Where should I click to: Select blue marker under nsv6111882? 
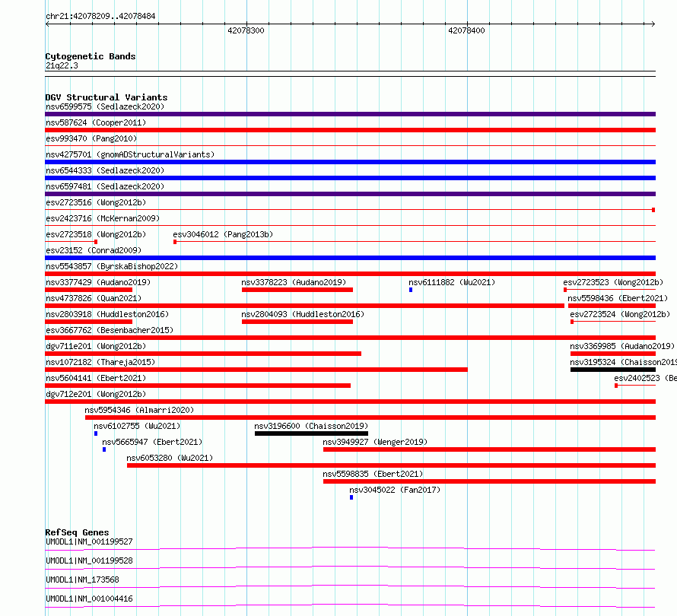point(411,290)
